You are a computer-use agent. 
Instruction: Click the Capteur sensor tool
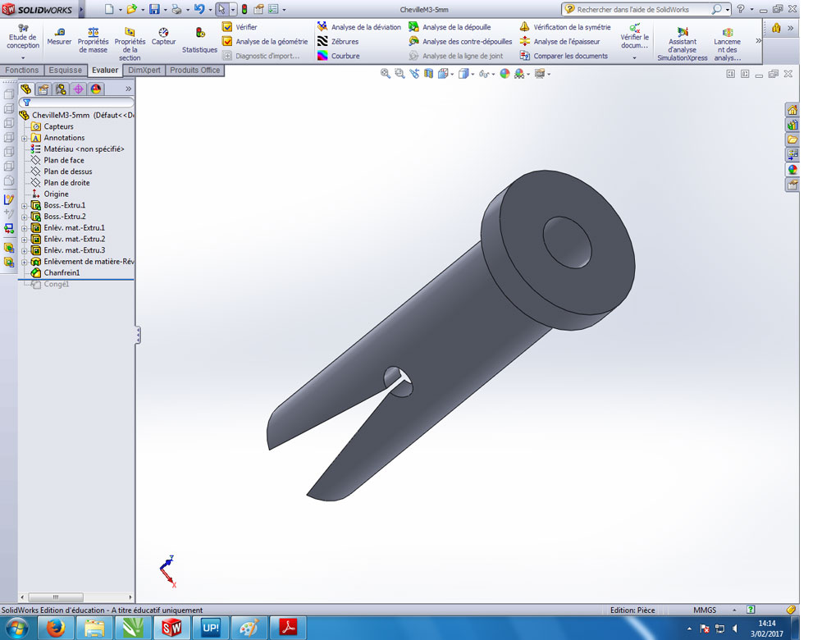pos(163,37)
